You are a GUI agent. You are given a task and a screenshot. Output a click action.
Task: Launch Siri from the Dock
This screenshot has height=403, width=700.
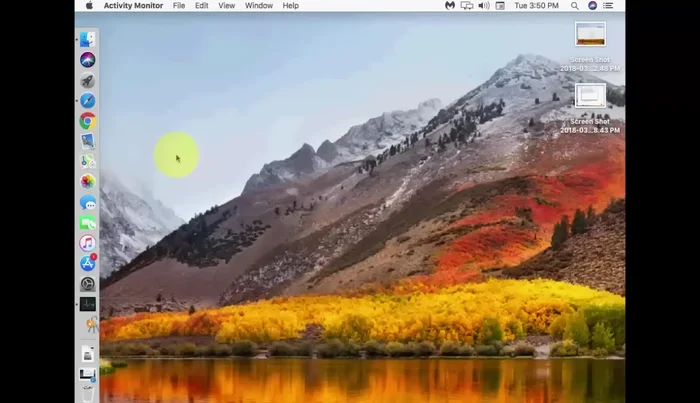pyautogui.click(x=88, y=60)
